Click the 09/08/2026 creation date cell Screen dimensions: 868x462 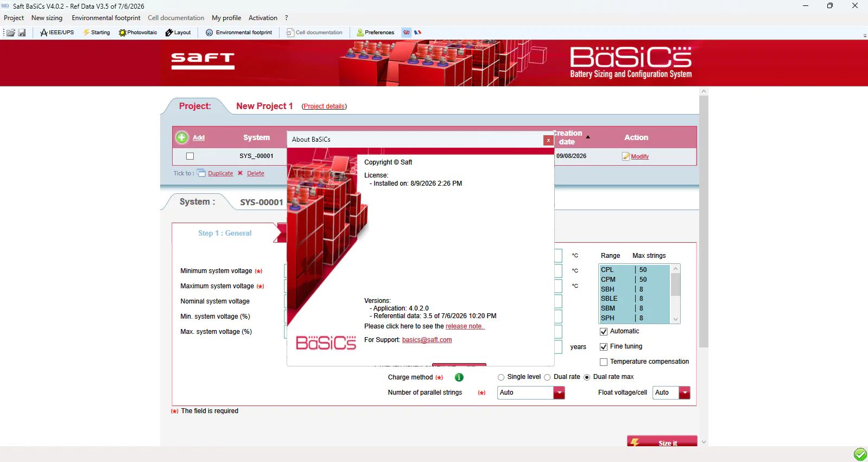point(571,156)
